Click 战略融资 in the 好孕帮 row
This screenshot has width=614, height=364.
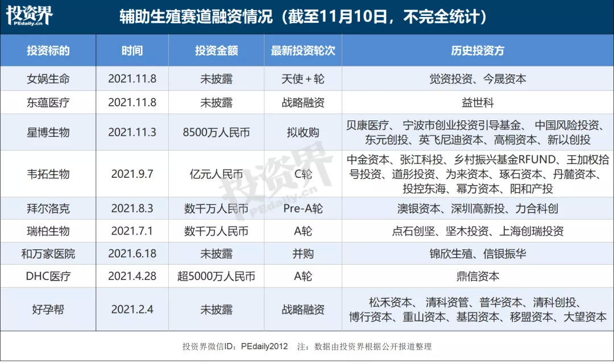(x=303, y=309)
